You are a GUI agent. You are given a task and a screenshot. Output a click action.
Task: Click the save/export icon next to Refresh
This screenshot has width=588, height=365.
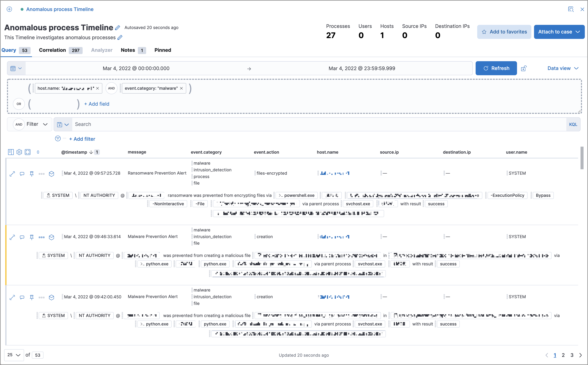(x=524, y=68)
